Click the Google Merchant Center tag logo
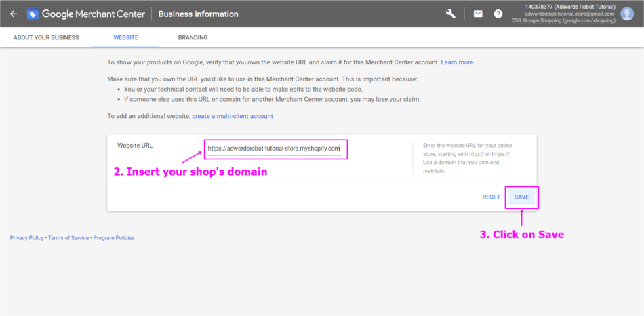The image size is (644, 316). [33, 14]
